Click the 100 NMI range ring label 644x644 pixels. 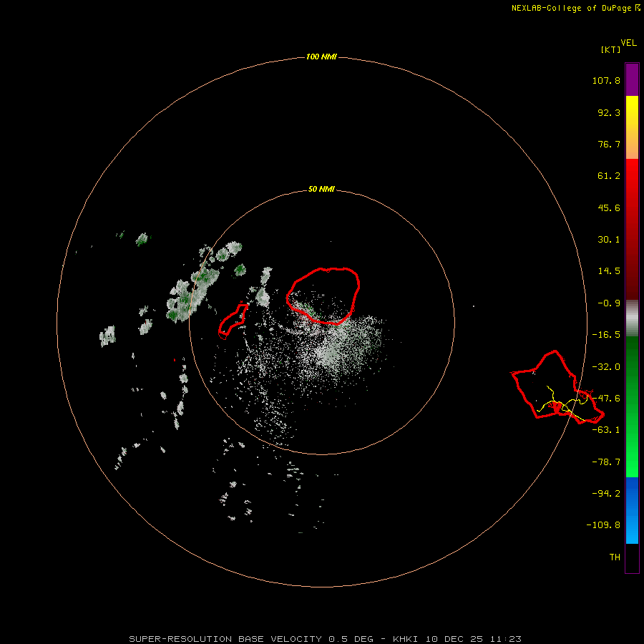coord(321,57)
